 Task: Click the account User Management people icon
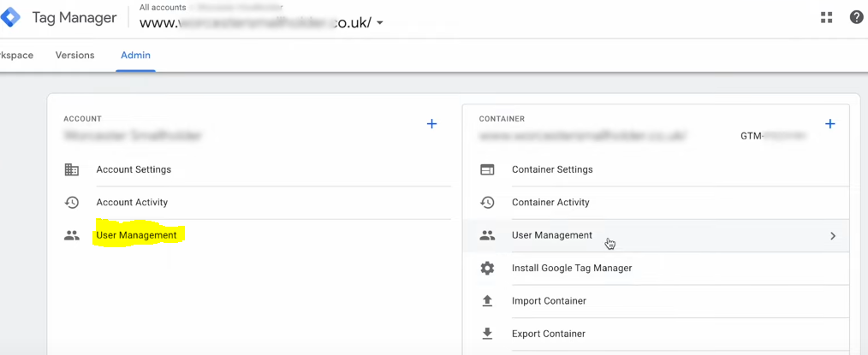click(71, 235)
